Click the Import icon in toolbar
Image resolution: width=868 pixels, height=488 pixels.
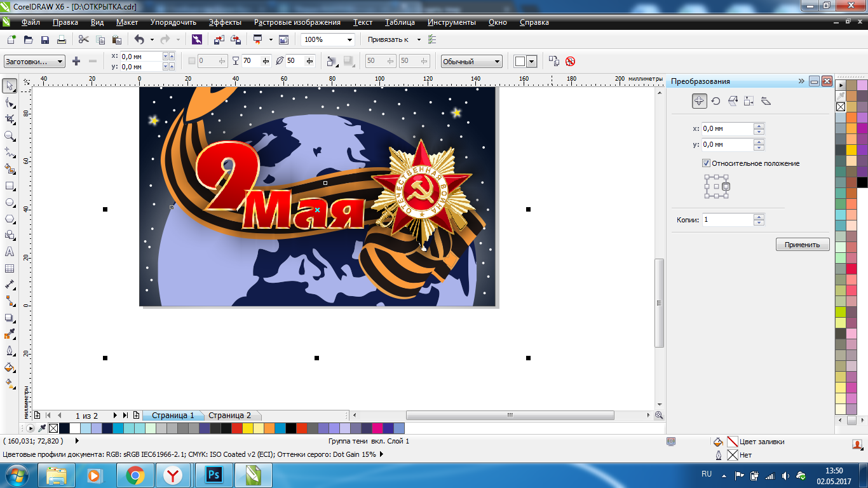point(219,39)
